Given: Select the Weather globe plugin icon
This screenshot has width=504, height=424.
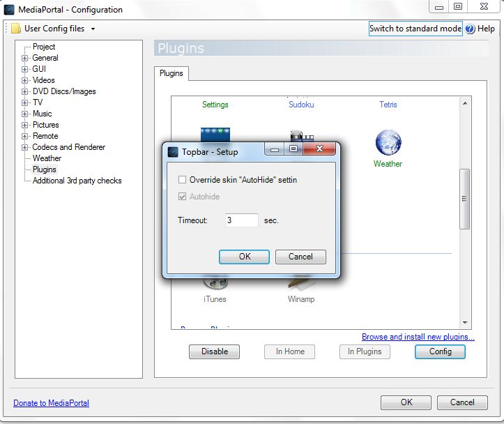Looking at the screenshot, I should click(388, 142).
